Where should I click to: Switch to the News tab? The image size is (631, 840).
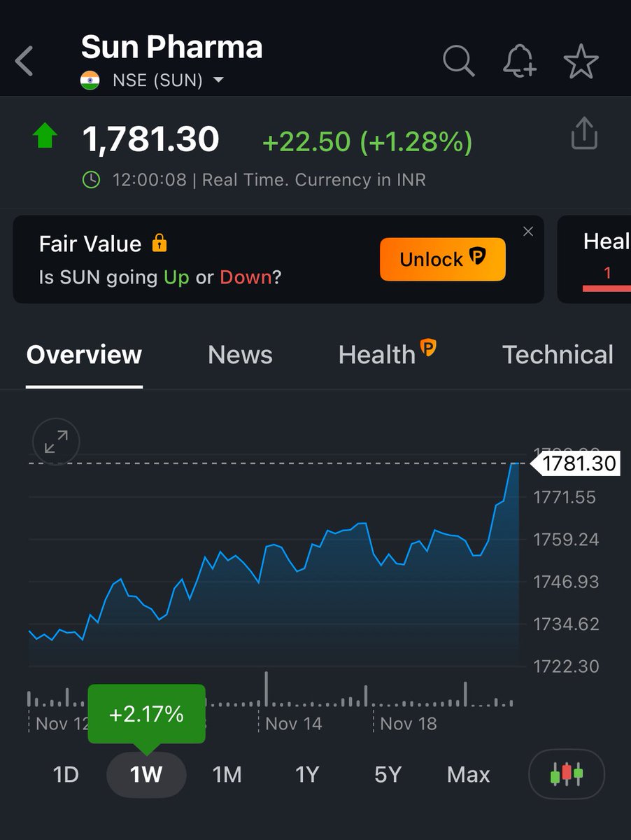click(x=240, y=355)
